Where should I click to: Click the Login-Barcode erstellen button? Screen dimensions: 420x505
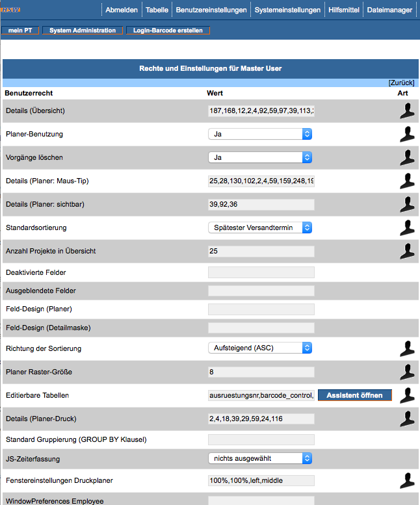click(x=168, y=31)
